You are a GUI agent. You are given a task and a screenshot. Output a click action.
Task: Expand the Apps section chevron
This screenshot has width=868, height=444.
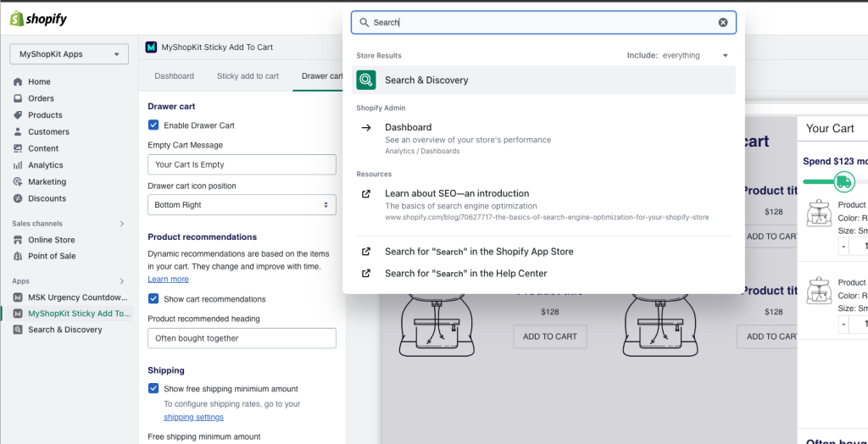click(122, 281)
